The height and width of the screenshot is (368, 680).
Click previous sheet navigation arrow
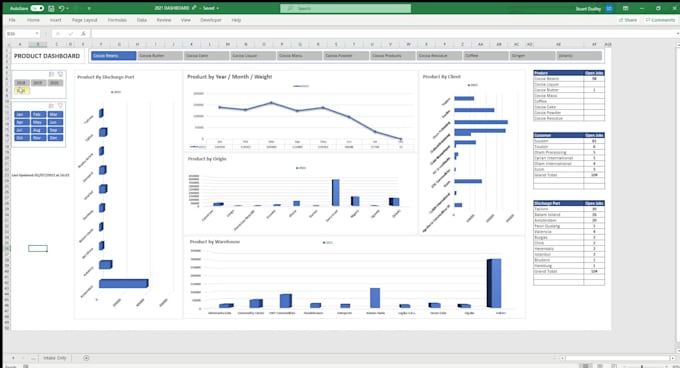(13, 358)
